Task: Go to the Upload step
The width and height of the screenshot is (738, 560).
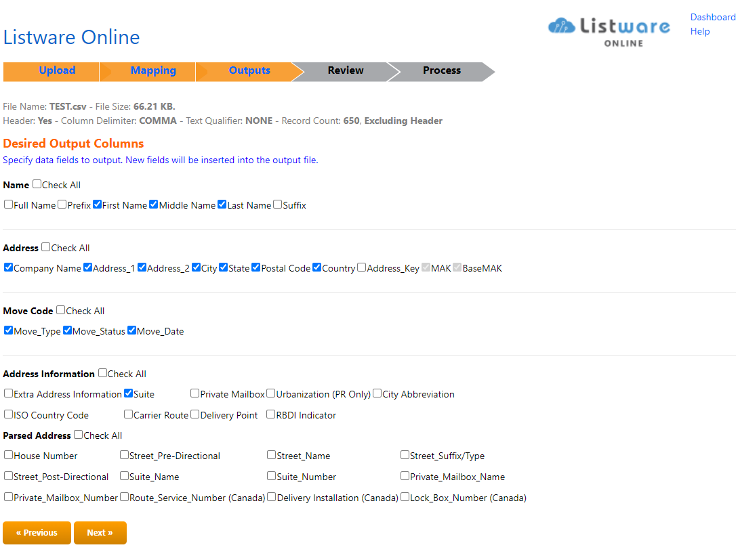Action: 57,70
